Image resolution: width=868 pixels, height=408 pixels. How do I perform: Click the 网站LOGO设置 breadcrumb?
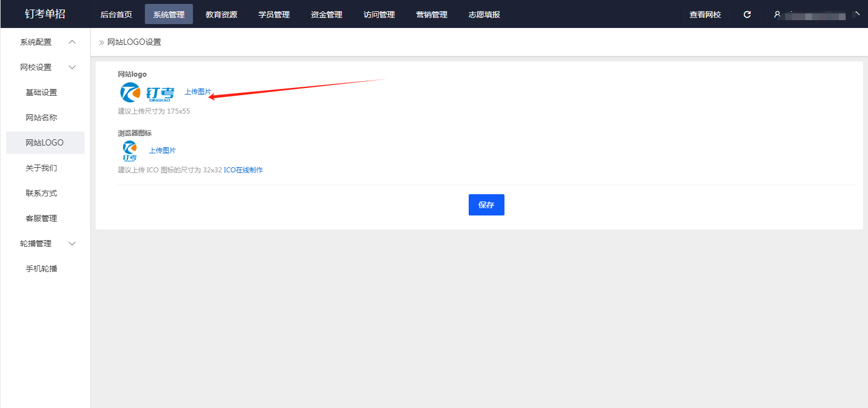coord(134,42)
